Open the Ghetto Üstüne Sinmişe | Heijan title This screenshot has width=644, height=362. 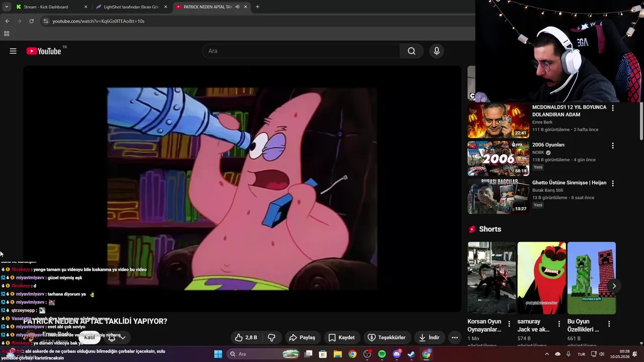(x=569, y=183)
